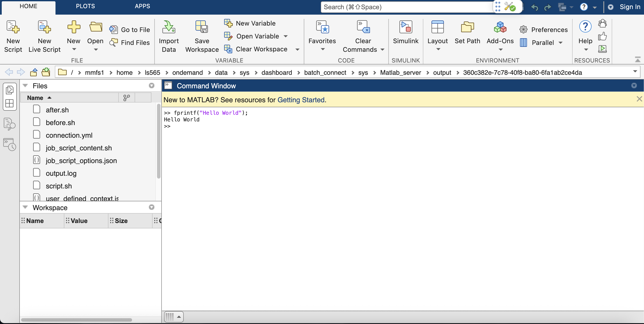Click Clear Commands

[363, 36]
